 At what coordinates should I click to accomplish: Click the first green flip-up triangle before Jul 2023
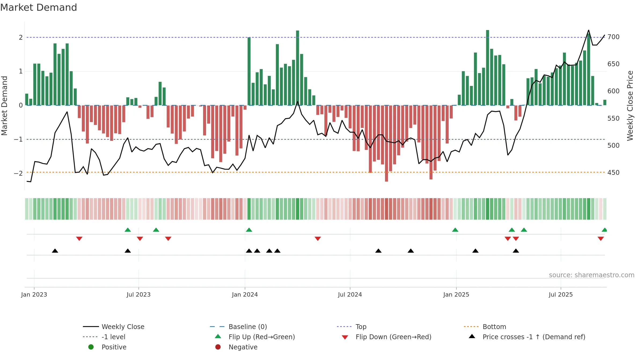[x=128, y=230]
